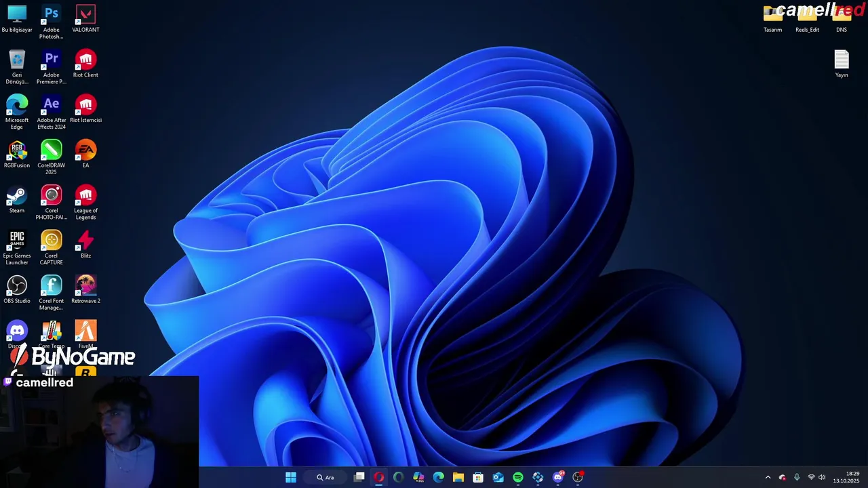Open the M365 Copilot taskbar app
The width and height of the screenshot is (868, 488).
(x=418, y=477)
